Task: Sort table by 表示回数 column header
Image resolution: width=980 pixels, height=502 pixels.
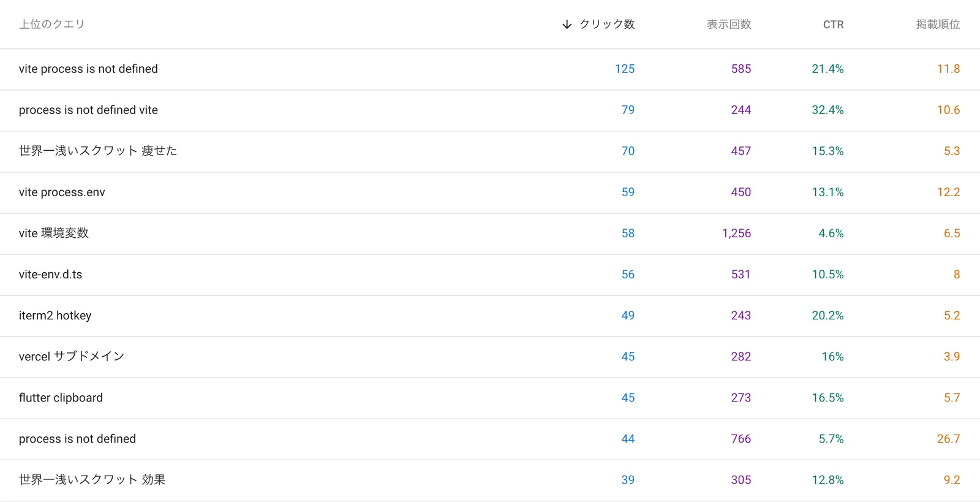Action: point(728,25)
